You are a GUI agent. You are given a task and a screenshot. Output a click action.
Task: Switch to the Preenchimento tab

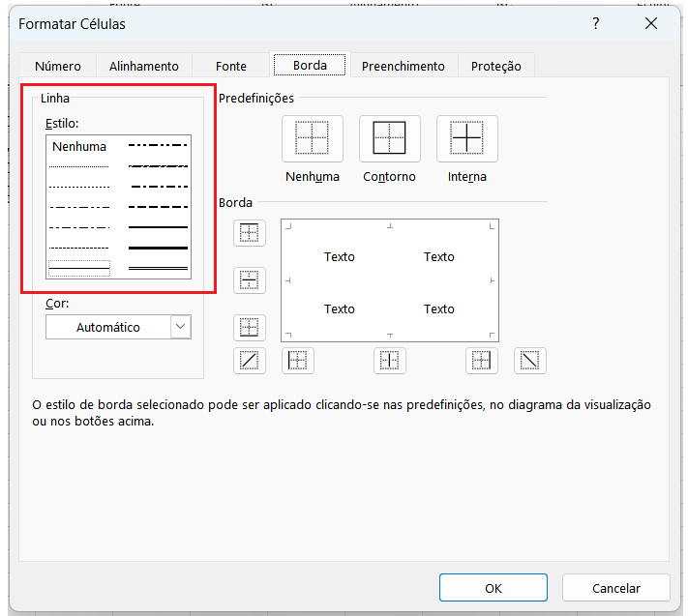(403, 66)
